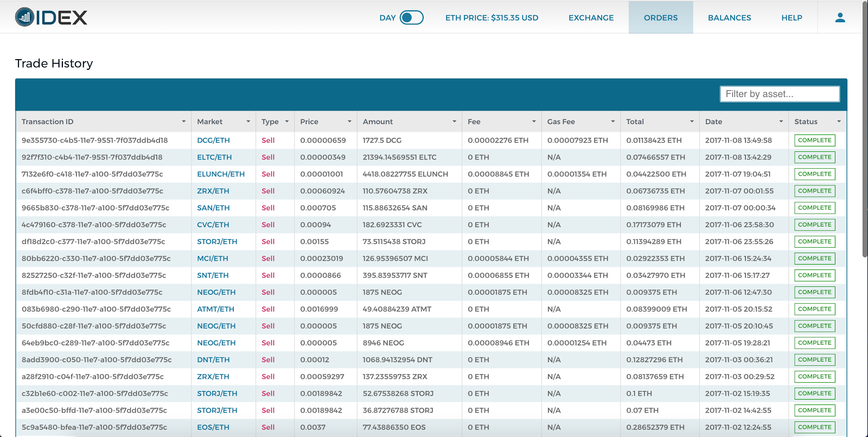Focus the Filter by asset input

click(x=780, y=94)
